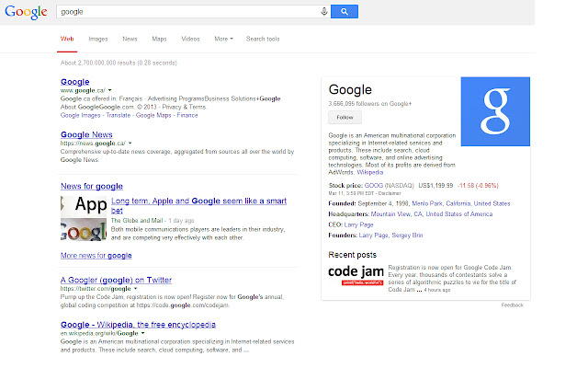Image resolution: width=588 pixels, height=368 pixels.
Task: Click the blue magnifier search button
Action: point(345,12)
